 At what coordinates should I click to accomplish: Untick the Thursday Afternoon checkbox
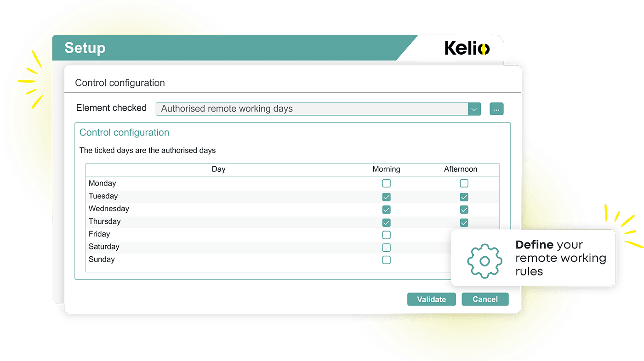coord(464,222)
